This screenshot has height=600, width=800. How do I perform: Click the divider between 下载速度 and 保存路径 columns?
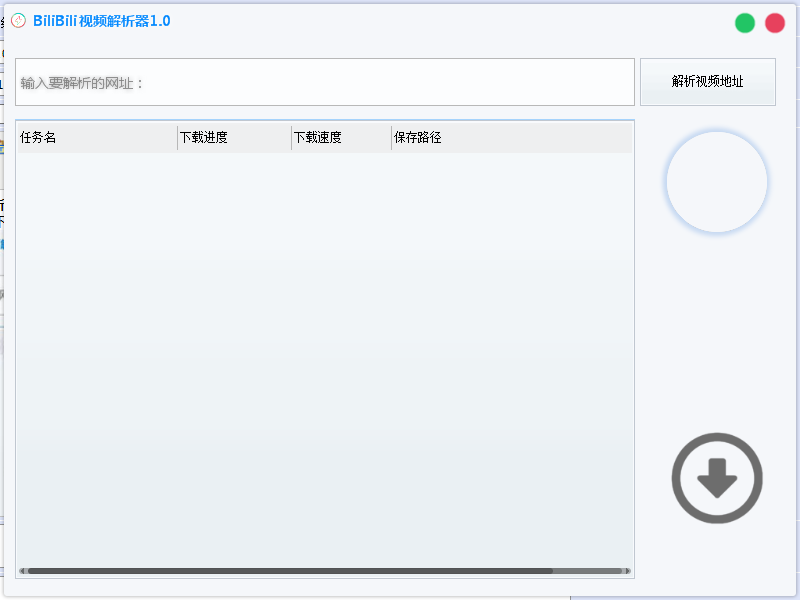click(x=390, y=136)
